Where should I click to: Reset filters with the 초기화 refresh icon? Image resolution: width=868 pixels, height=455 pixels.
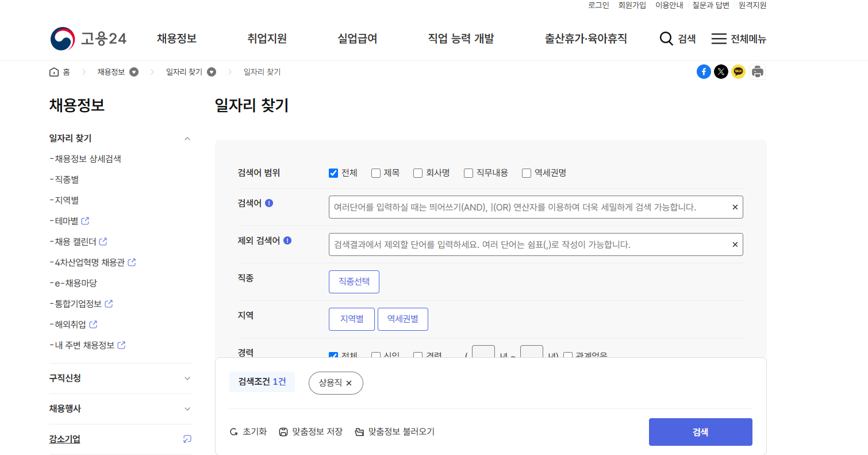coord(233,431)
